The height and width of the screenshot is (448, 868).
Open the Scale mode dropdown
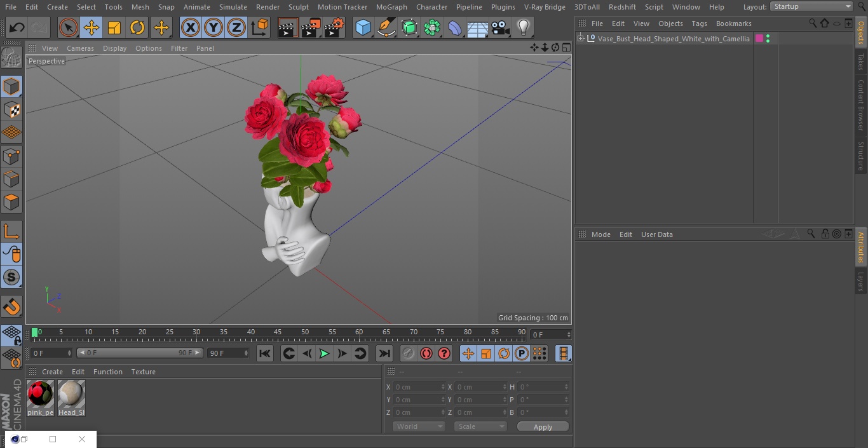(480, 426)
